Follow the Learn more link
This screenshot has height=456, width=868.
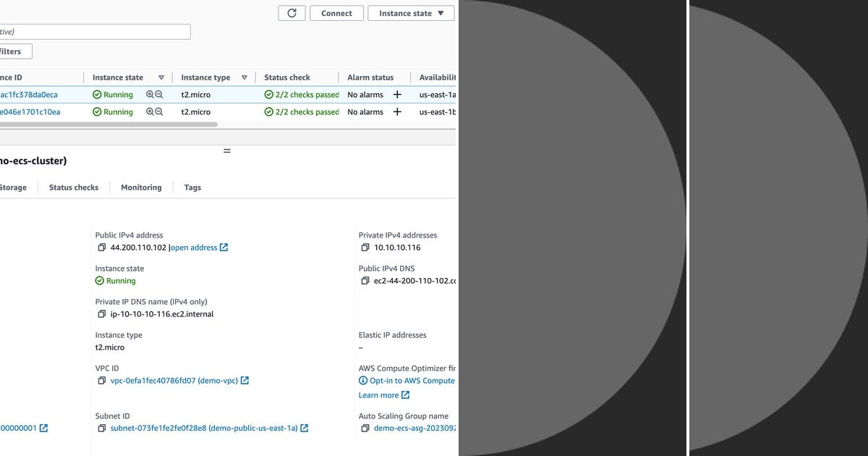(x=380, y=394)
